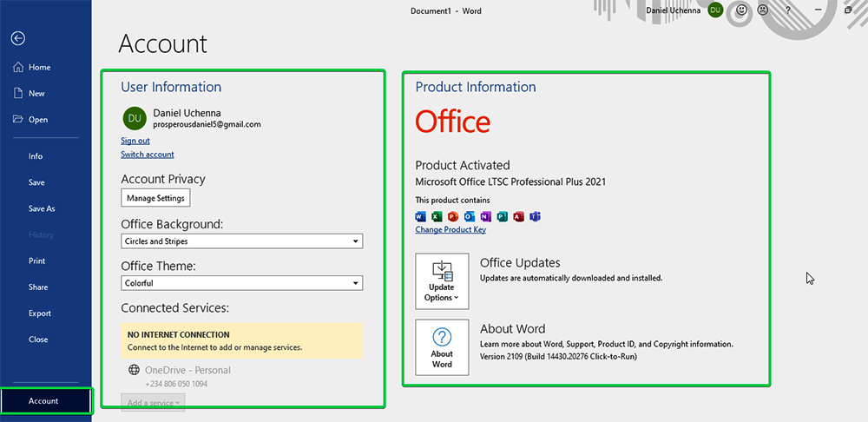Click the back arrow to return to document
The width and height of the screenshot is (868, 422).
(18, 38)
